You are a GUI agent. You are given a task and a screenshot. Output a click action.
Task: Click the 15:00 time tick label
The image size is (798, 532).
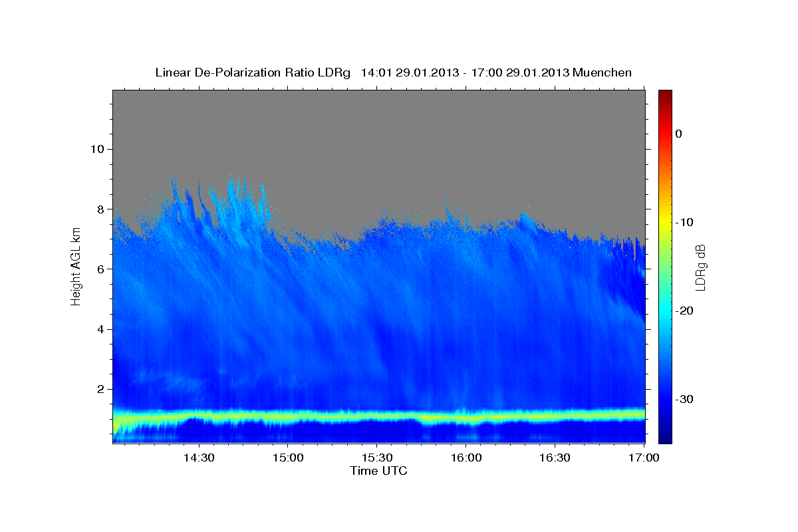[x=287, y=458]
